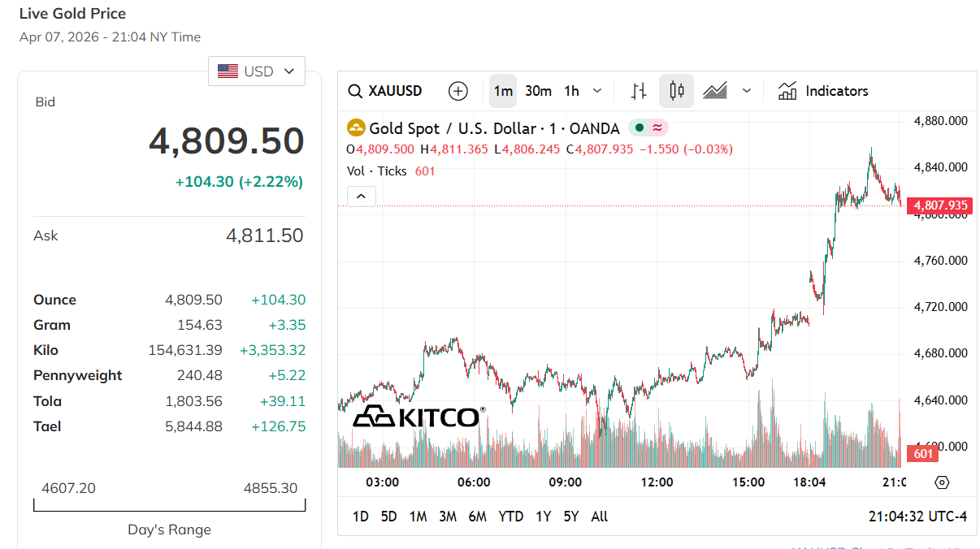The width and height of the screenshot is (980, 549).
Task: Expand the chart style dropdown arrow
Action: tap(747, 91)
